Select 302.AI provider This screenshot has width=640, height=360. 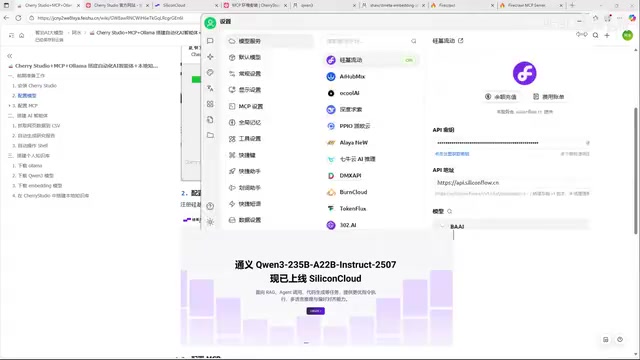pos(371,225)
